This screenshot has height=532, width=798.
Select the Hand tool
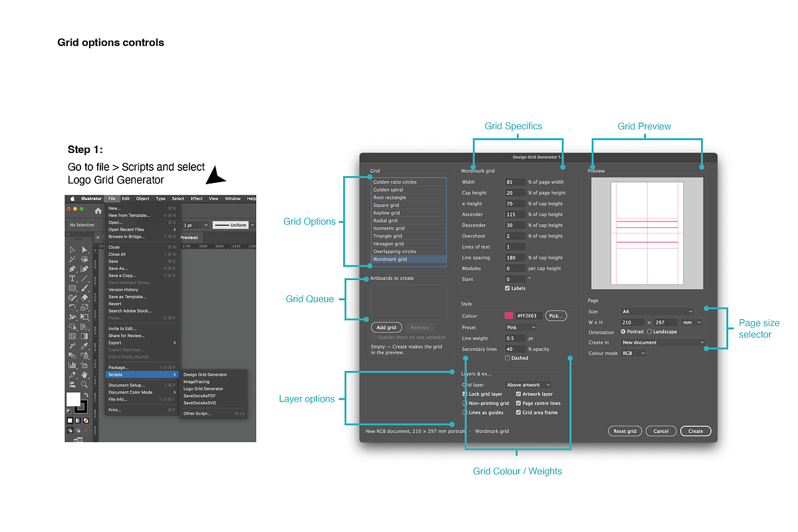click(84, 375)
